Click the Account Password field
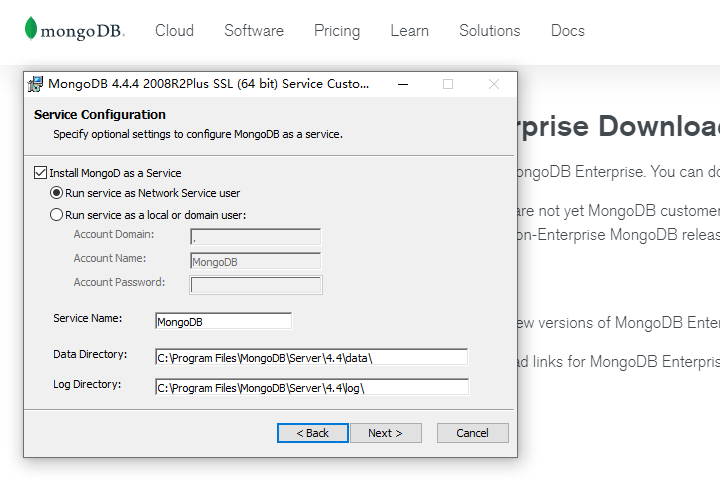 point(256,285)
